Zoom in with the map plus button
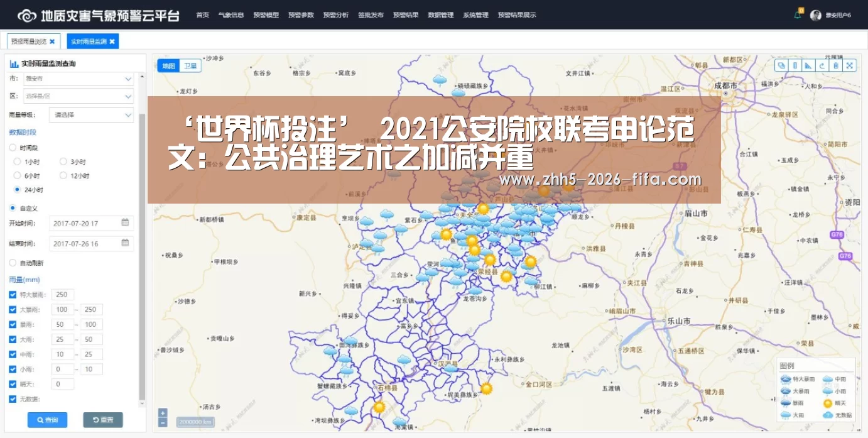The height and width of the screenshot is (438, 868). click(x=163, y=413)
